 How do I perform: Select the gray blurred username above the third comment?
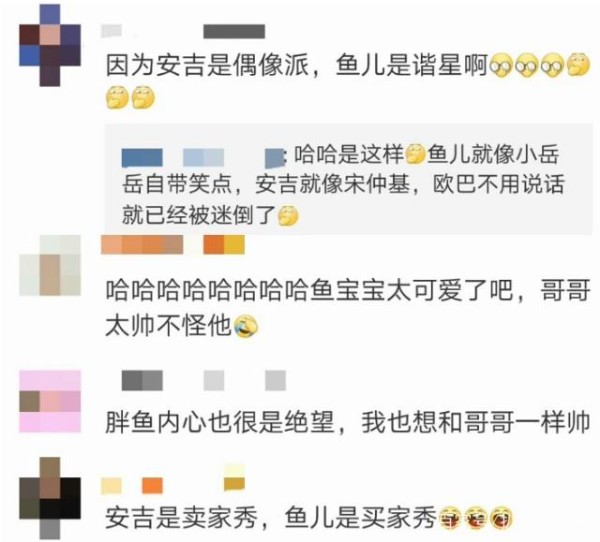[204, 380]
